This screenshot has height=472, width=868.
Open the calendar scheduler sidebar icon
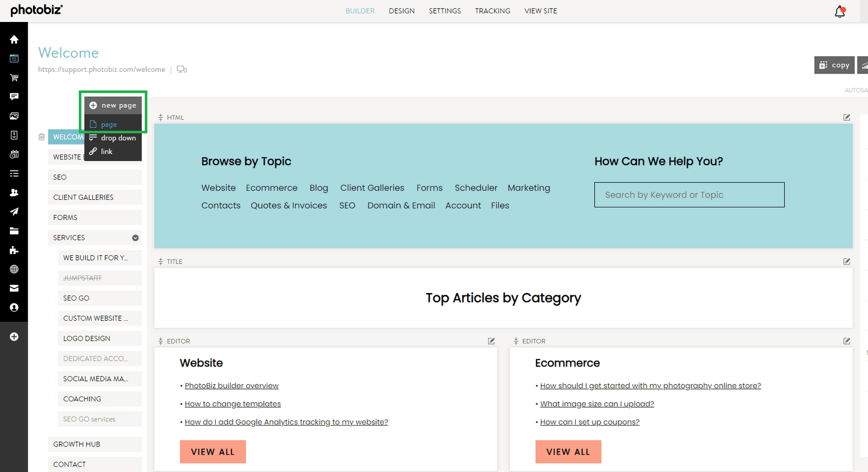tap(14, 155)
